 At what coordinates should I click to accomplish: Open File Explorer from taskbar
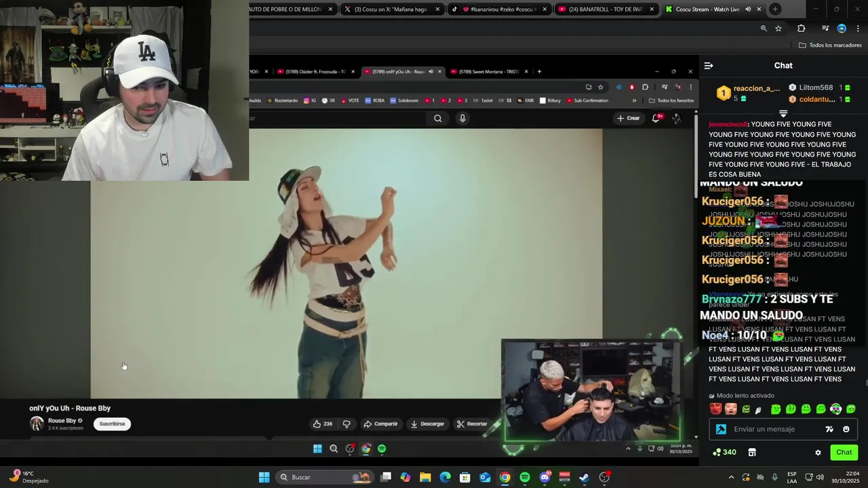click(425, 477)
